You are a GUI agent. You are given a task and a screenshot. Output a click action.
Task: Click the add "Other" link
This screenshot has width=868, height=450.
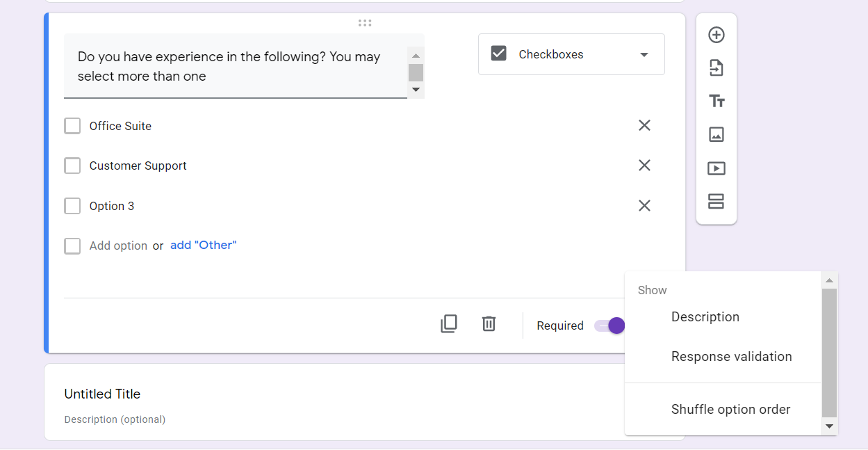204,246
